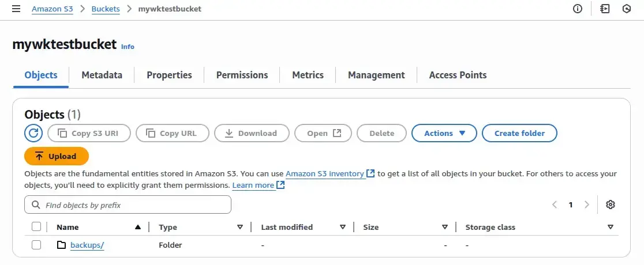Focus the Find objects by prefix field
Image resolution: width=644 pixels, height=265 pixels.
pyautogui.click(x=128, y=205)
